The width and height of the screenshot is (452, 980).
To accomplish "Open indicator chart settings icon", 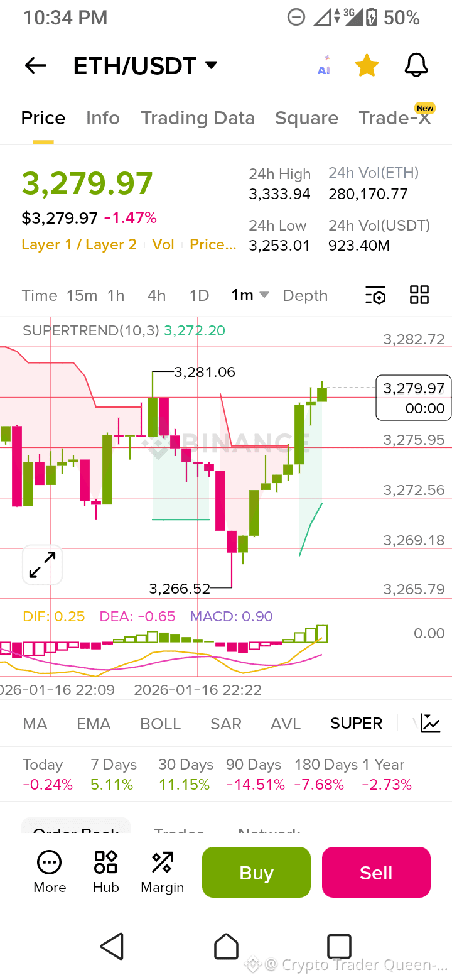I will (x=430, y=724).
